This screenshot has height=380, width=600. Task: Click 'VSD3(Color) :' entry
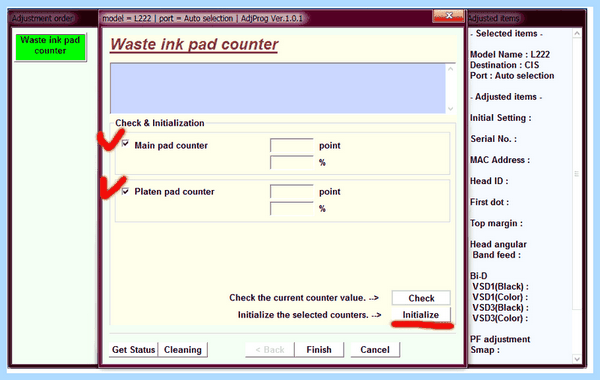[x=500, y=318]
